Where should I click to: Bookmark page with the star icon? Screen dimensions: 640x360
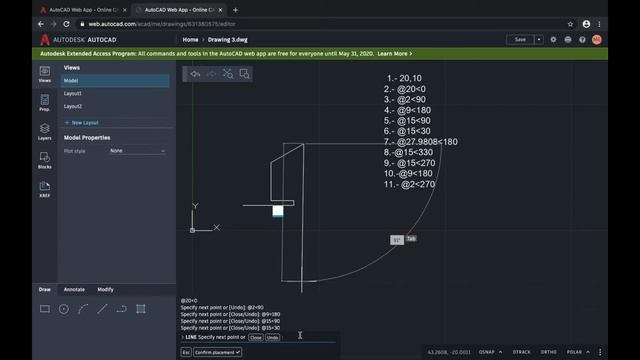(x=570, y=24)
